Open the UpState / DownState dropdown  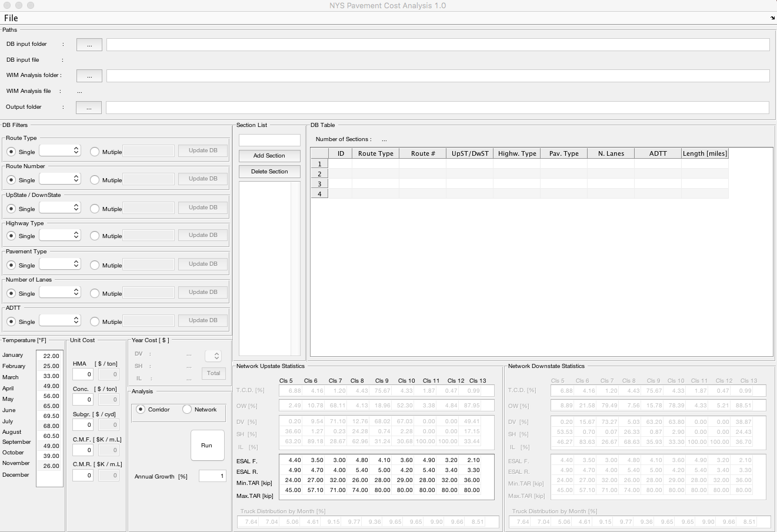tap(59, 208)
